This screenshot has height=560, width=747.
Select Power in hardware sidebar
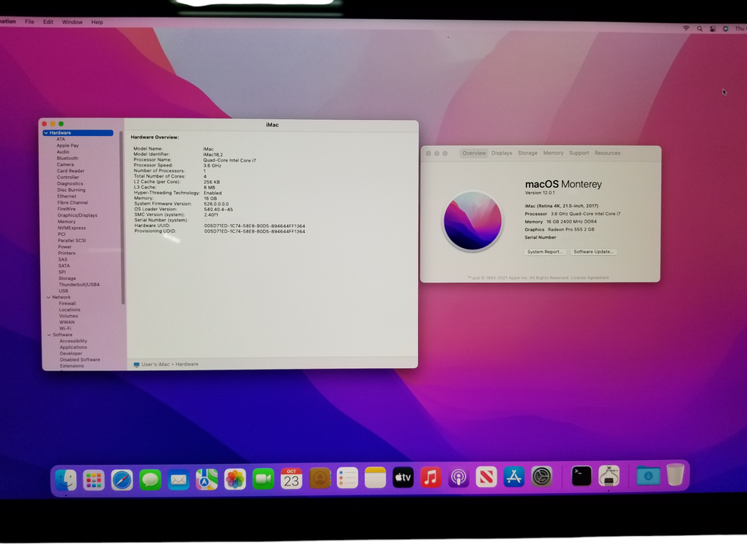65,246
